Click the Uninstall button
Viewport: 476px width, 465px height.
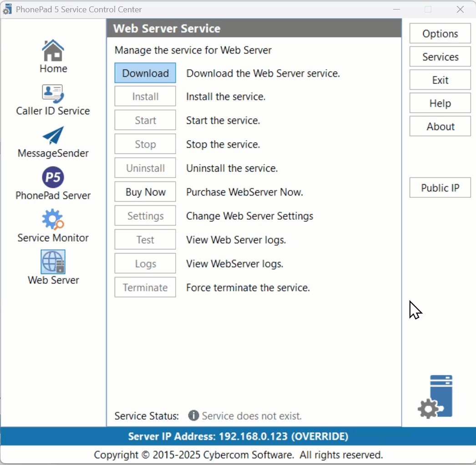click(145, 168)
